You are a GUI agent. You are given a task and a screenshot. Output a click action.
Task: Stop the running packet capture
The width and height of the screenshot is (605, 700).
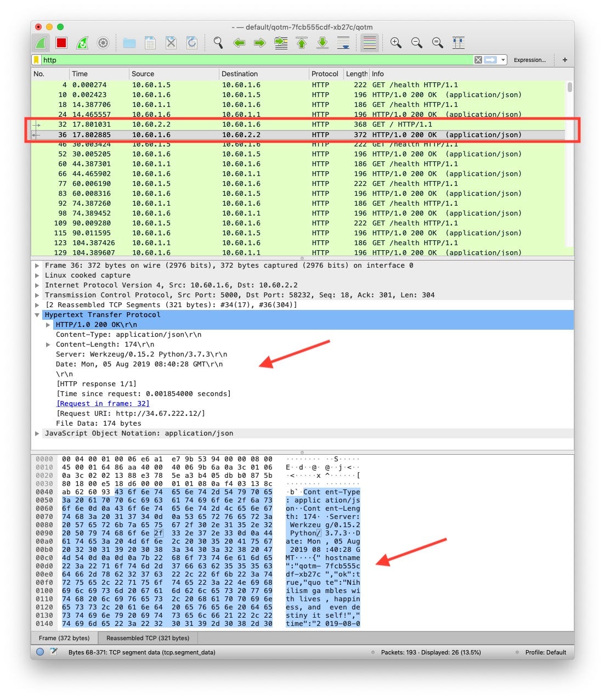point(61,43)
